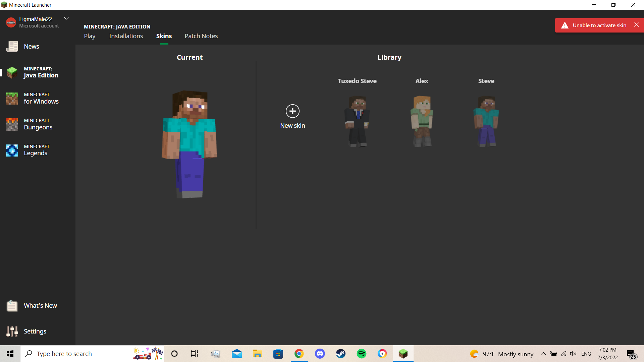The width and height of the screenshot is (644, 362).
Task: Open What's New clipboard icon
Action: [x=12, y=306]
